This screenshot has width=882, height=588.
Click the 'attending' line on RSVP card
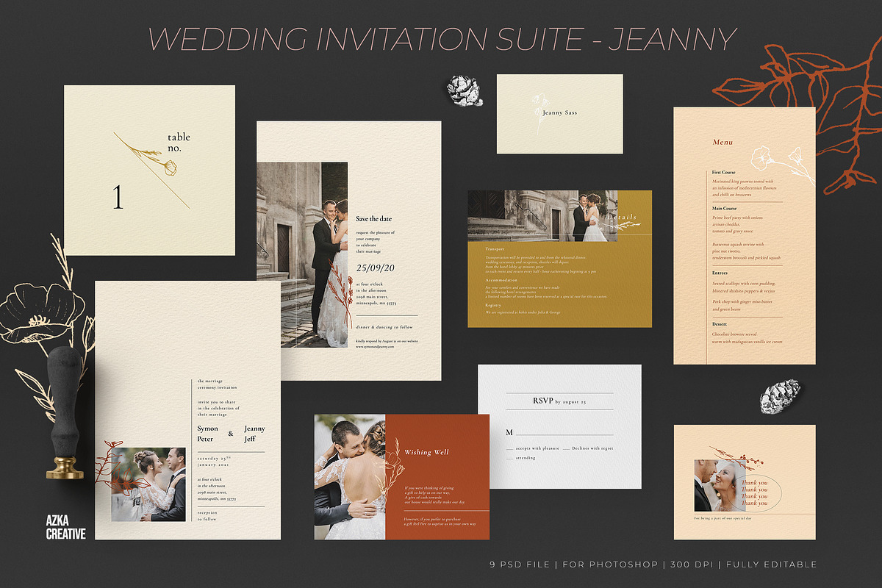[526, 458]
